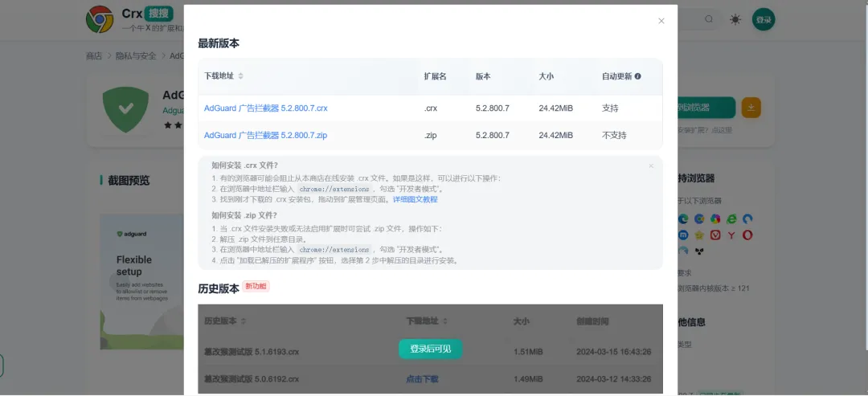Click 24.42MiB size in the .zip row
The image size is (868, 396).
(556, 135)
